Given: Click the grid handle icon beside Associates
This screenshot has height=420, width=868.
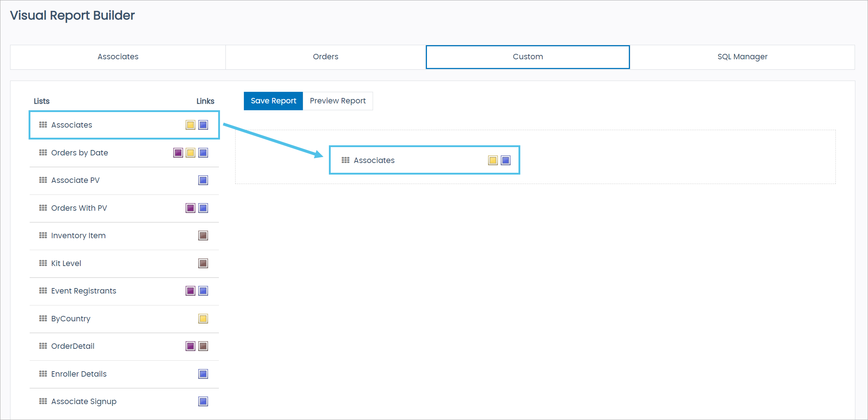Looking at the screenshot, I should click(43, 125).
